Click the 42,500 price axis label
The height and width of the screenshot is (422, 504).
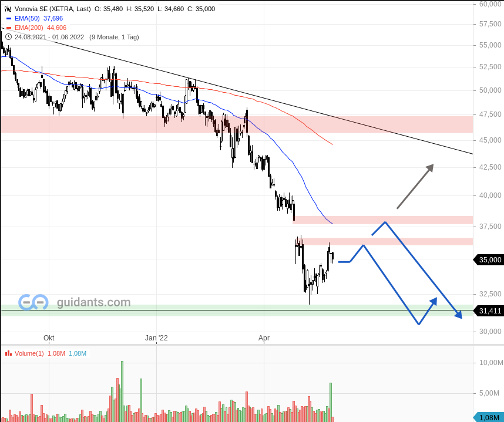[490, 167]
